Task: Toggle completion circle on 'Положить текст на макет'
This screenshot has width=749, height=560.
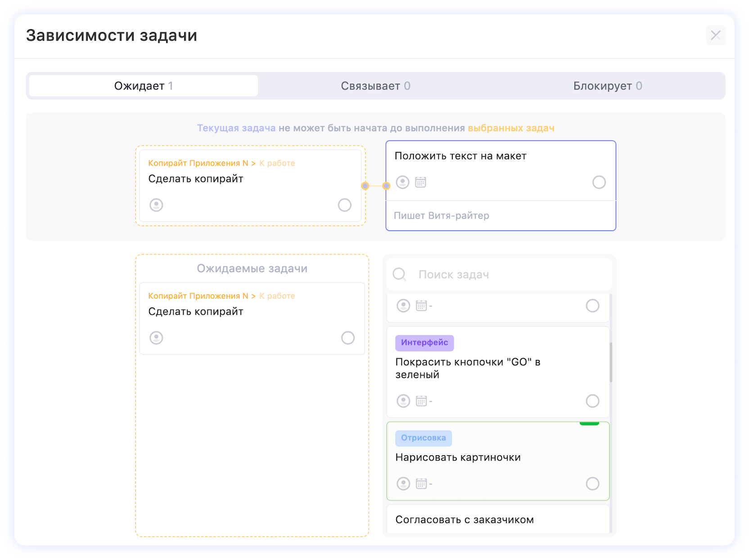Action: coord(599,182)
